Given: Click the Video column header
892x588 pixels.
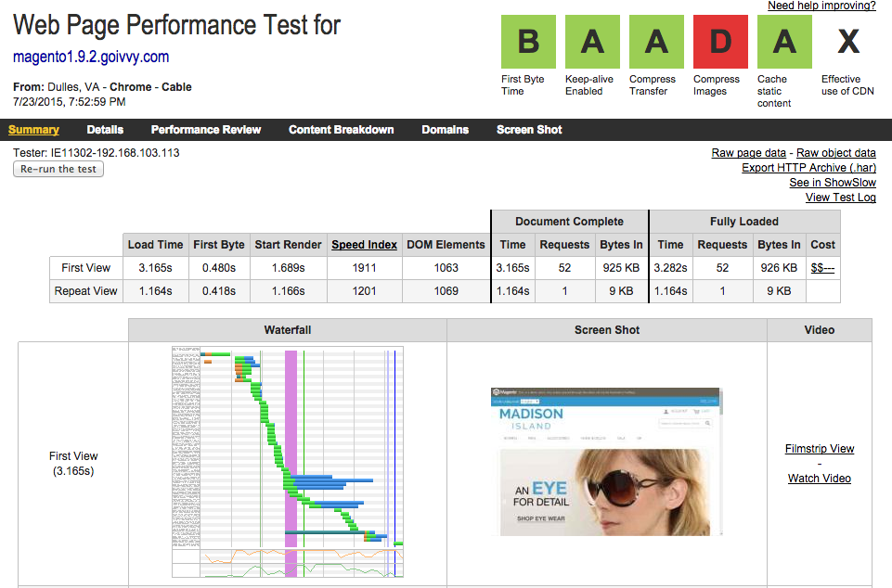Looking at the screenshot, I should [x=820, y=330].
